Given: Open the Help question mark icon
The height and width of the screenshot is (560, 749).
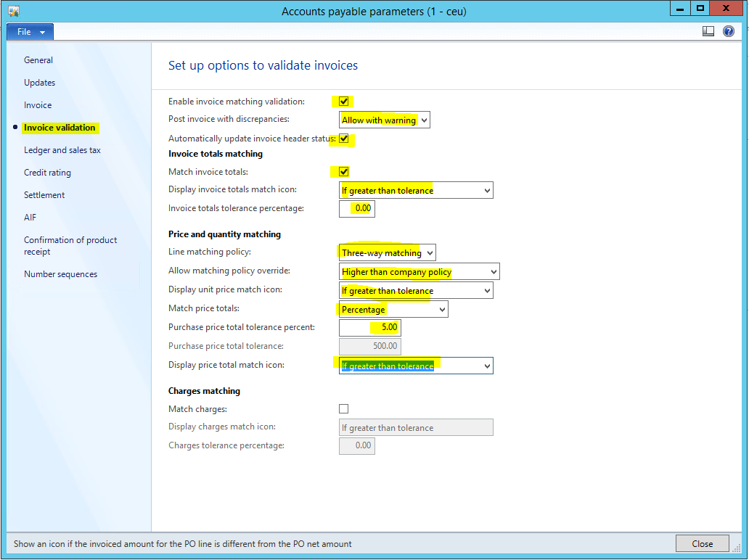Looking at the screenshot, I should [x=728, y=31].
